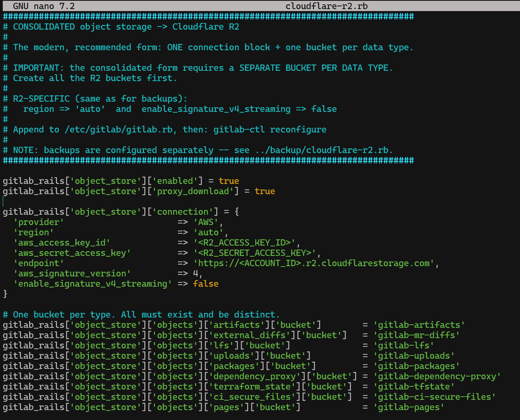Click the '4' value of aws_signature_version

(196, 274)
